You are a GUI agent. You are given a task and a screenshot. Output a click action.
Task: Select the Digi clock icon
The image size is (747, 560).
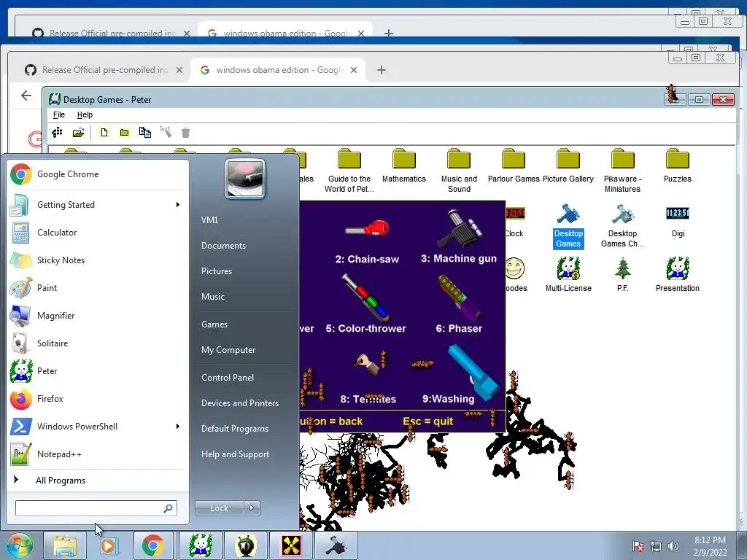point(678,222)
